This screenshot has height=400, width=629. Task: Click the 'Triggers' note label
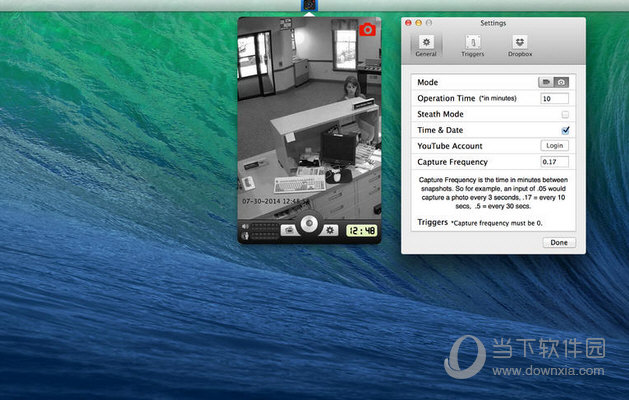point(432,222)
